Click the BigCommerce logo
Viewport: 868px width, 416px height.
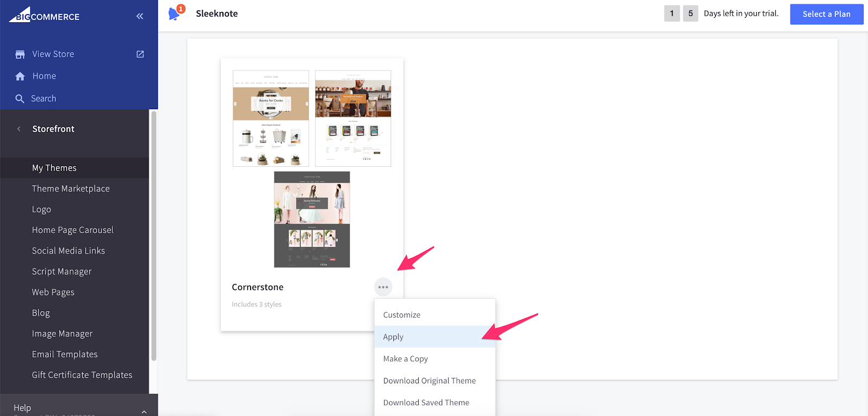click(44, 15)
